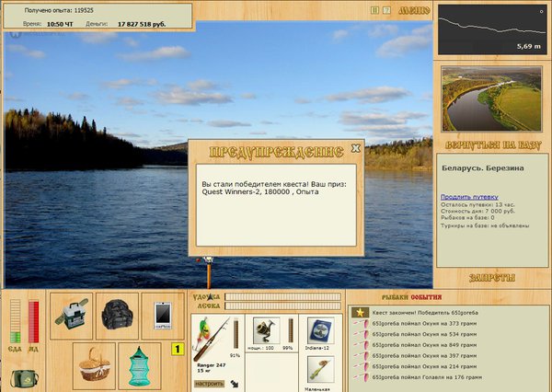Click 'Квест закончен! Победитель' event text
552x392 pixels.
pyautogui.click(x=425, y=312)
